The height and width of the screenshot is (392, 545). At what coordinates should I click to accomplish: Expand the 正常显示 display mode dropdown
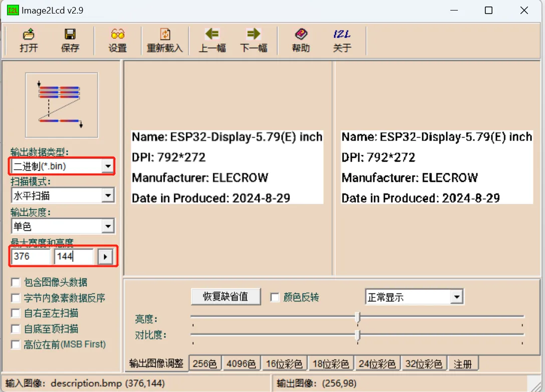tap(456, 297)
